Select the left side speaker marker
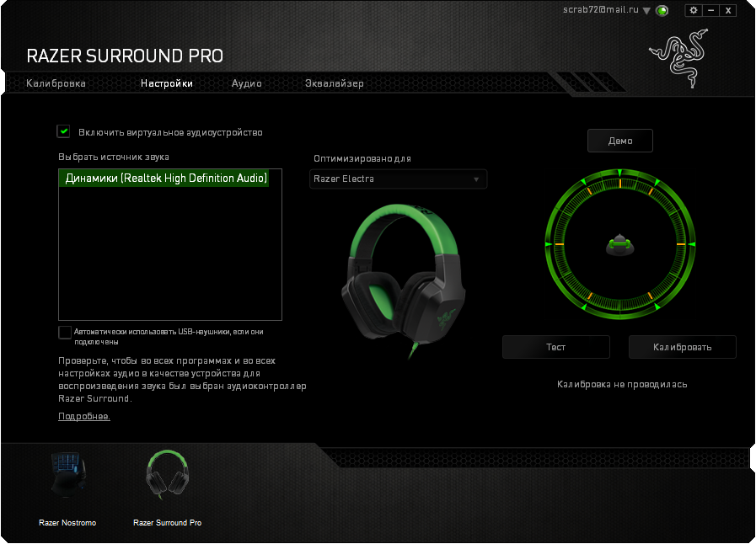Screen dimensions: 756x544 pyautogui.click(x=548, y=244)
